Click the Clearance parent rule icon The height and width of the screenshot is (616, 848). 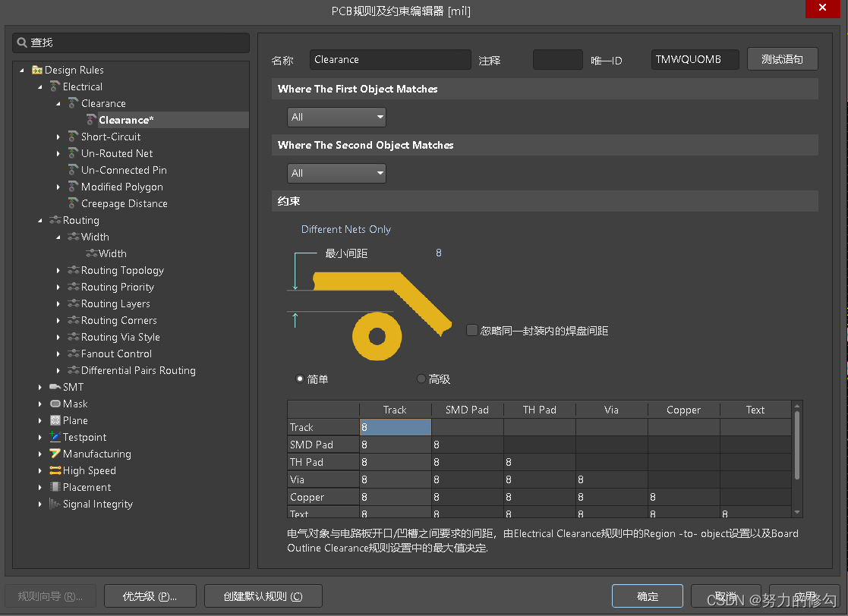[x=73, y=103]
